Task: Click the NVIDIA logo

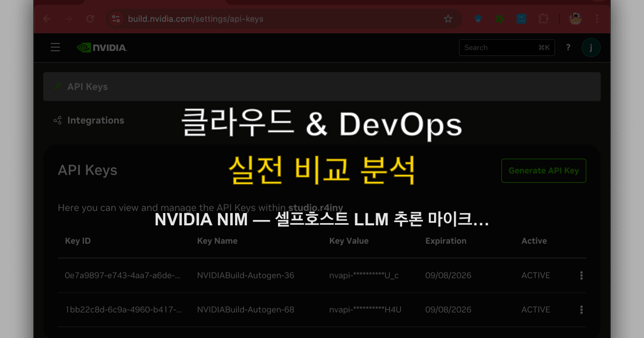Action: (102, 47)
